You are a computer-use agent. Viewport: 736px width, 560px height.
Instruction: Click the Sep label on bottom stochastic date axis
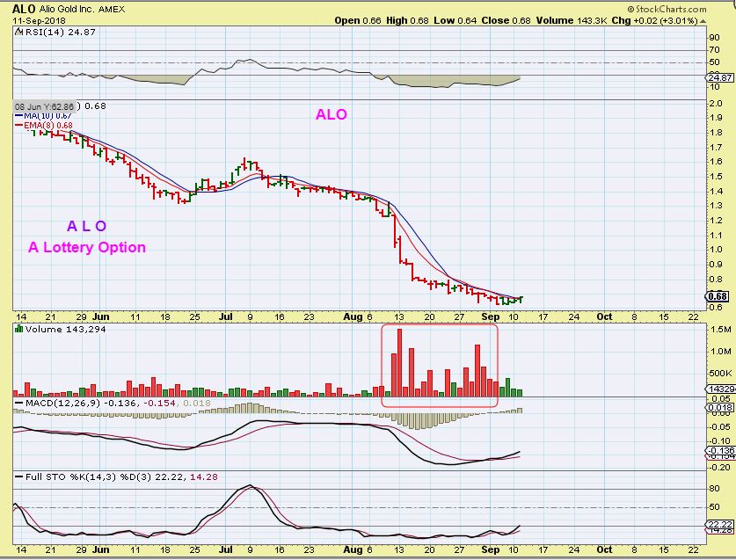pos(491,549)
